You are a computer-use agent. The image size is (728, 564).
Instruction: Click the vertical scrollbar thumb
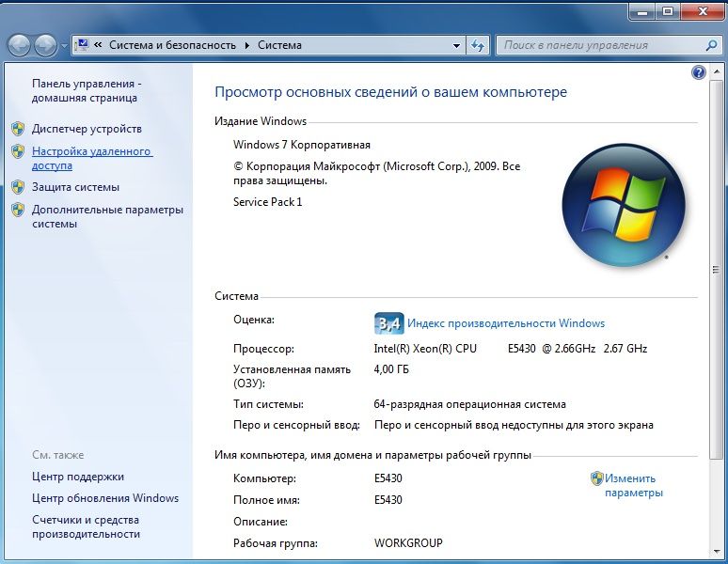tap(716, 269)
